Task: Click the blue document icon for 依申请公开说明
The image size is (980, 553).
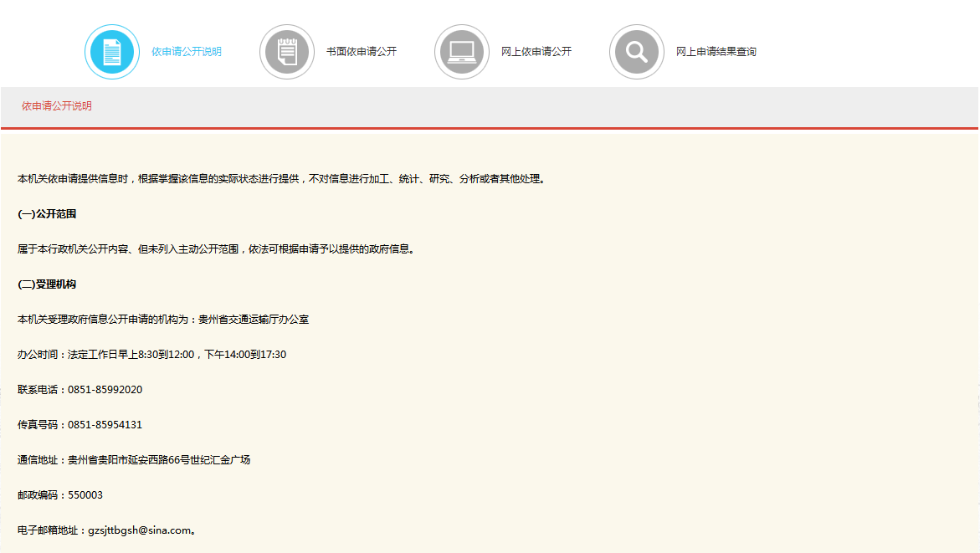Action: coord(112,52)
